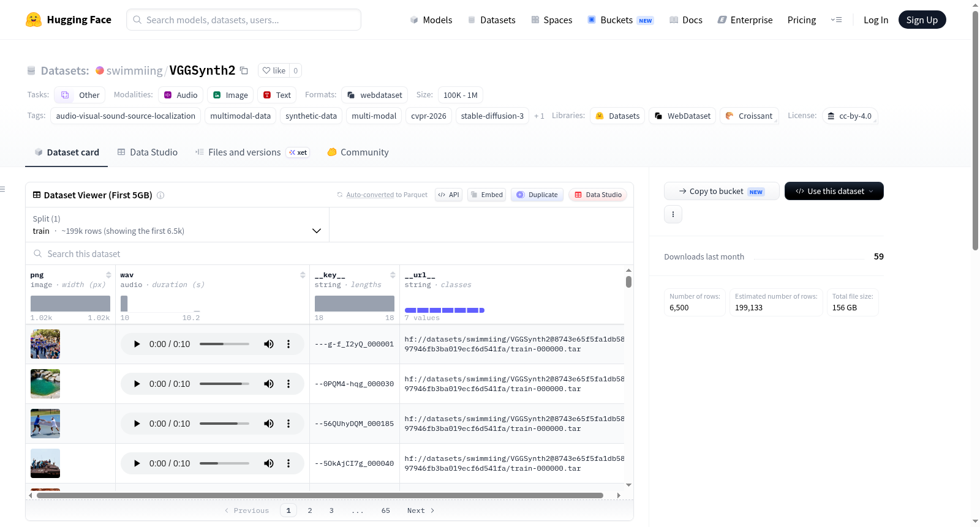Open Buckets in the top navigation
980x527 pixels.
point(620,20)
